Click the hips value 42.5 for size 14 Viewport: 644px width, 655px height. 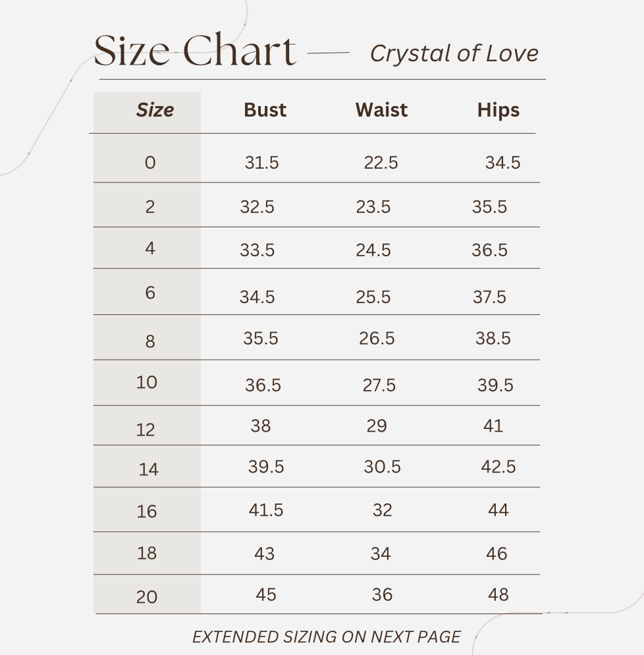(498, 467)
